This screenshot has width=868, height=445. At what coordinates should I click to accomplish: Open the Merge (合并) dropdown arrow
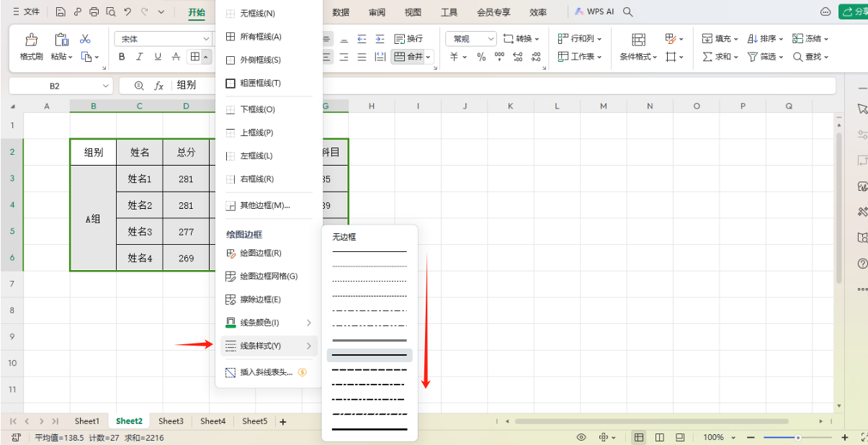click(428, 57)
